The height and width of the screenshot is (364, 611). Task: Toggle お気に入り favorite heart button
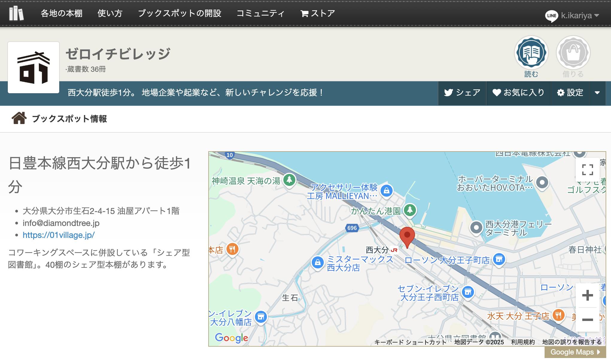[518, 93]
